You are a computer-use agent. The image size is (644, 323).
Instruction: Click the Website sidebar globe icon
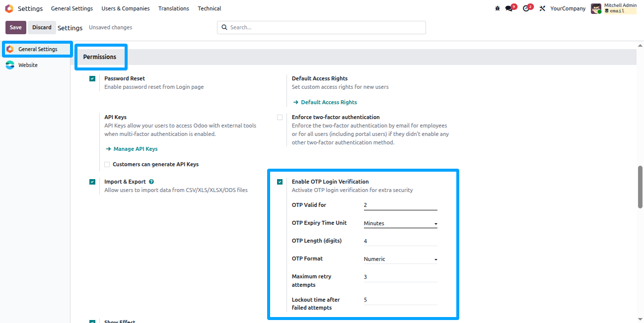click(10, 65)
